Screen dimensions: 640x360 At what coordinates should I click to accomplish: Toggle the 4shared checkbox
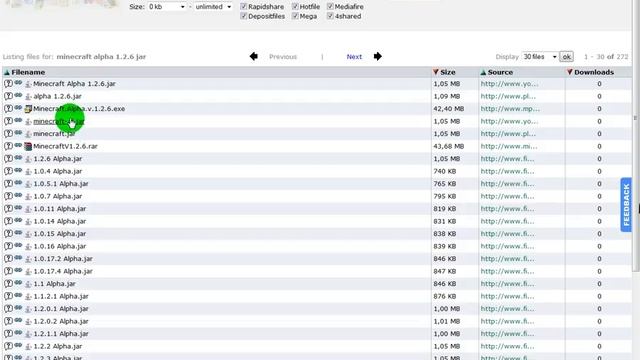click(x=330, y=16)
